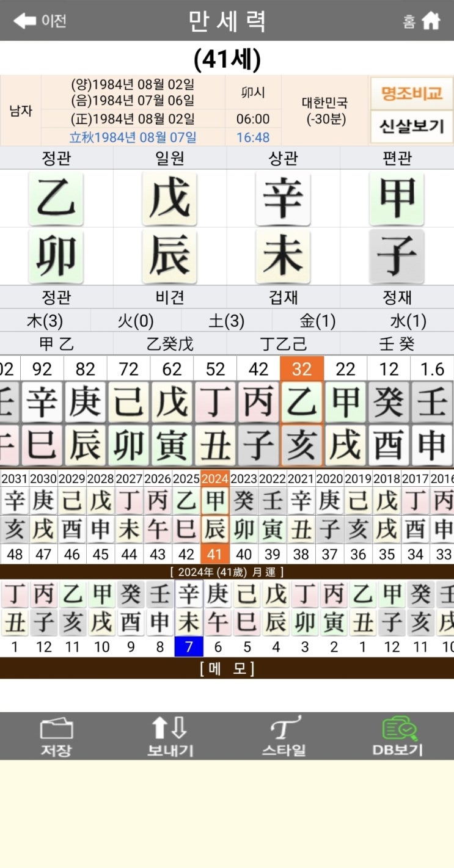Tap the 辛 tile above month 7

(188, 594)
